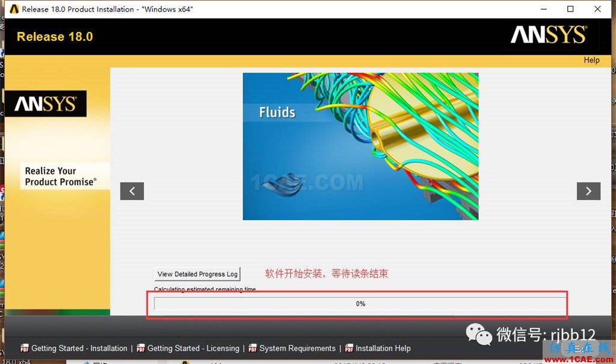
Task: Click the 0% installation progress bar
Action: [x=360, y=303]
